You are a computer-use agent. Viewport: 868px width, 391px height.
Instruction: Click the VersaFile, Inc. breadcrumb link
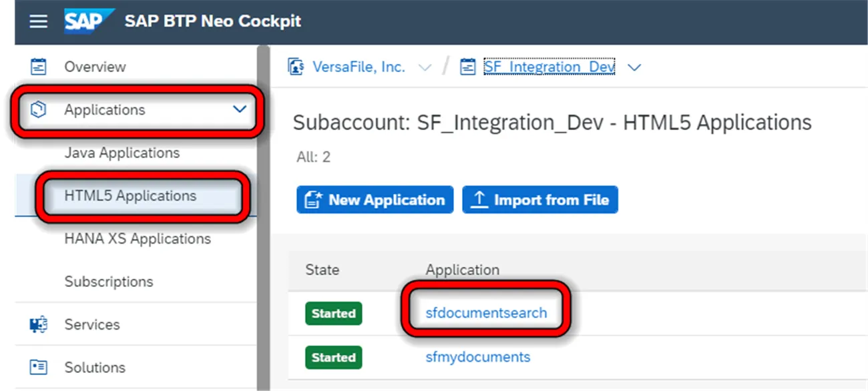point(359,67)
